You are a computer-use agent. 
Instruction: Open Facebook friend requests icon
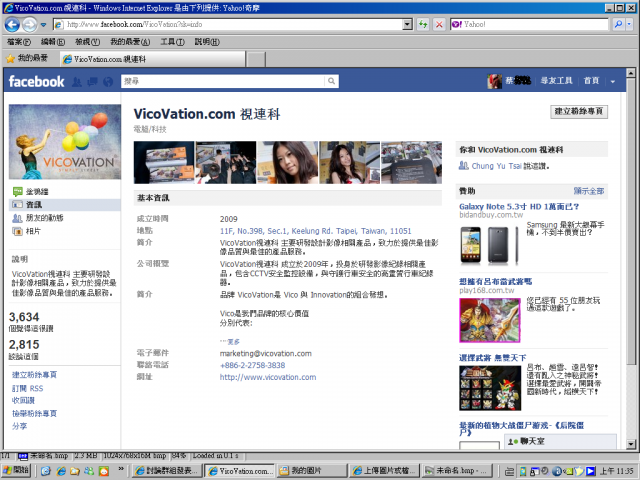pyautogui.click(x=77, y=82)
